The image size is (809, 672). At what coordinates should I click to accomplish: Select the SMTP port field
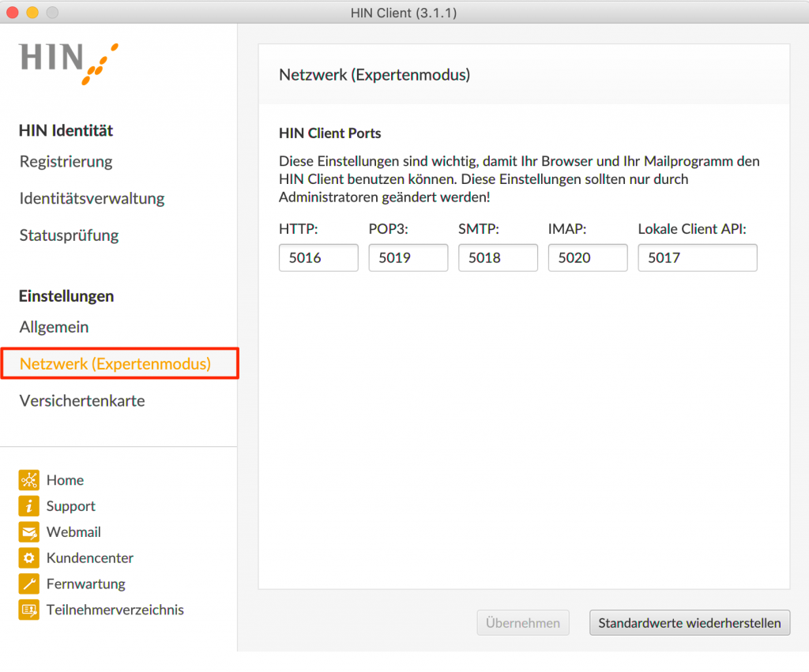click(498, 258)
